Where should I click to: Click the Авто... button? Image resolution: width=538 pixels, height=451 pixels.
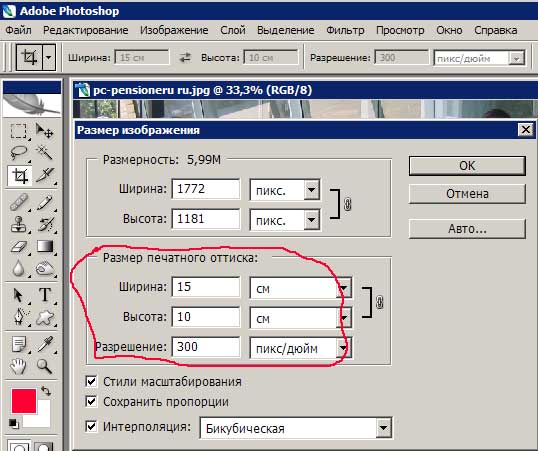467,229
